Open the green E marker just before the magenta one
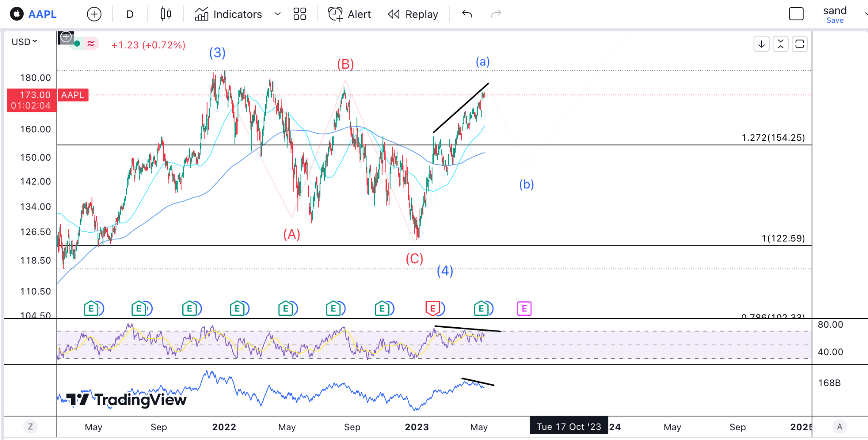The height and width of the screenshot is (440, 868). click(x=481, y=309)
